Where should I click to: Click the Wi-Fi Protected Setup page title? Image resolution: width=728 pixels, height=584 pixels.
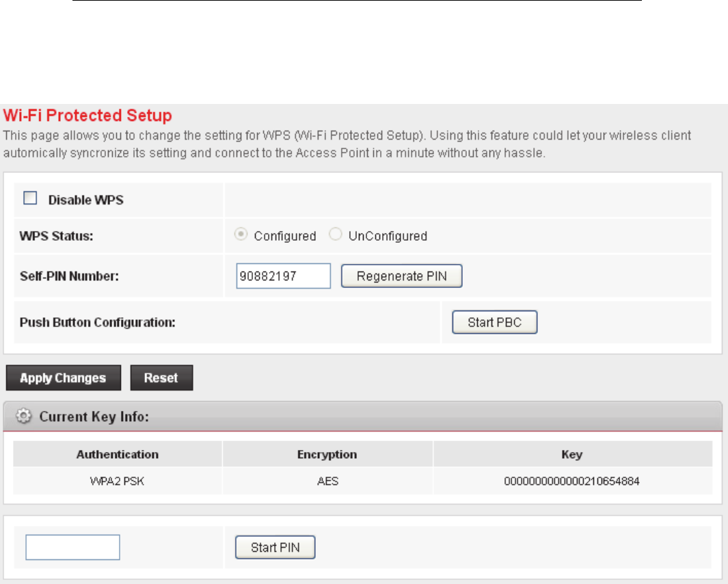[x=88, y=116]
